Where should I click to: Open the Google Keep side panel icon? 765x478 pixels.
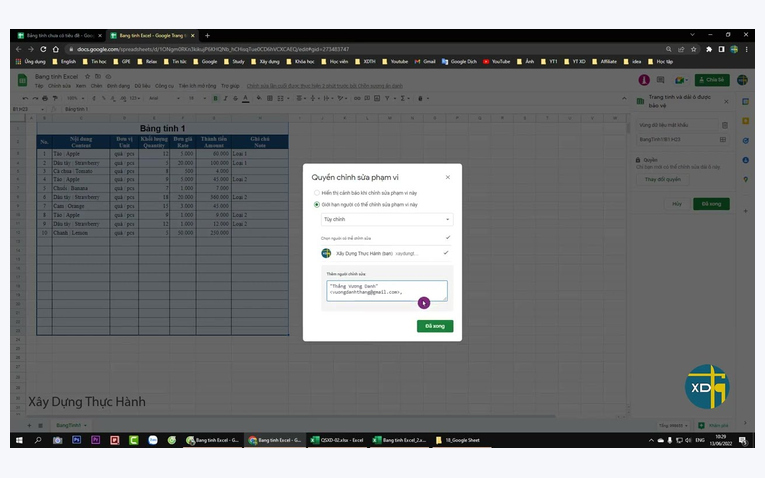[745, 121]
